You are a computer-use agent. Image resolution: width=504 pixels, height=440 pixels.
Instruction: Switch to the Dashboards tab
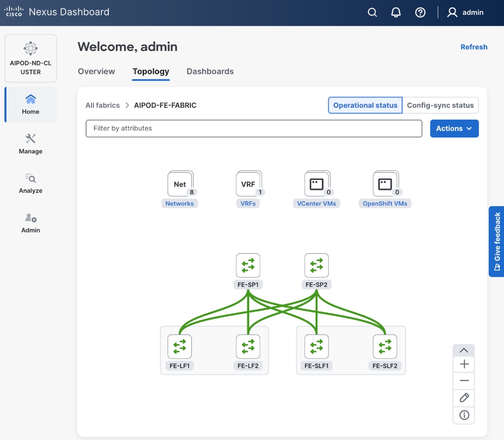click(210, 71)
